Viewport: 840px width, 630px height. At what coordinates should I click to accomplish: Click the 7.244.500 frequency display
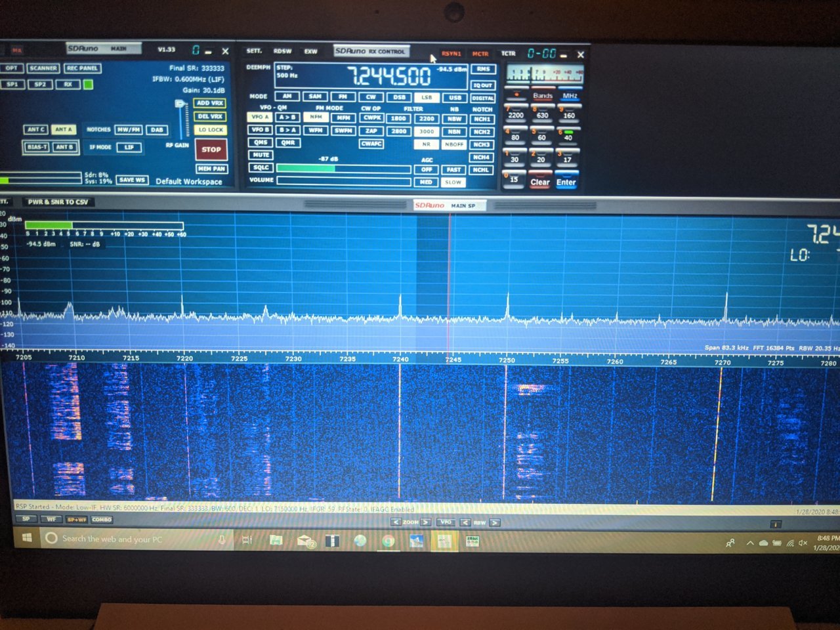click(388, 77)
